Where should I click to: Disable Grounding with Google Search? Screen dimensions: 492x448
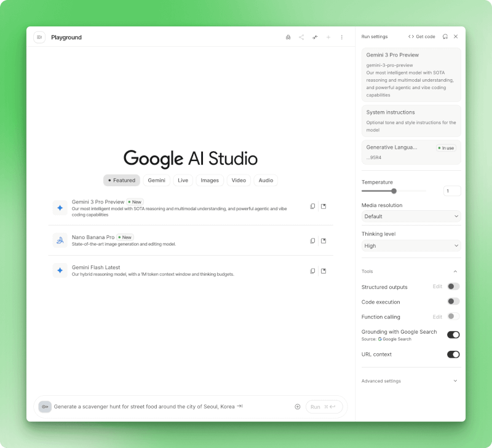(453, 334)
